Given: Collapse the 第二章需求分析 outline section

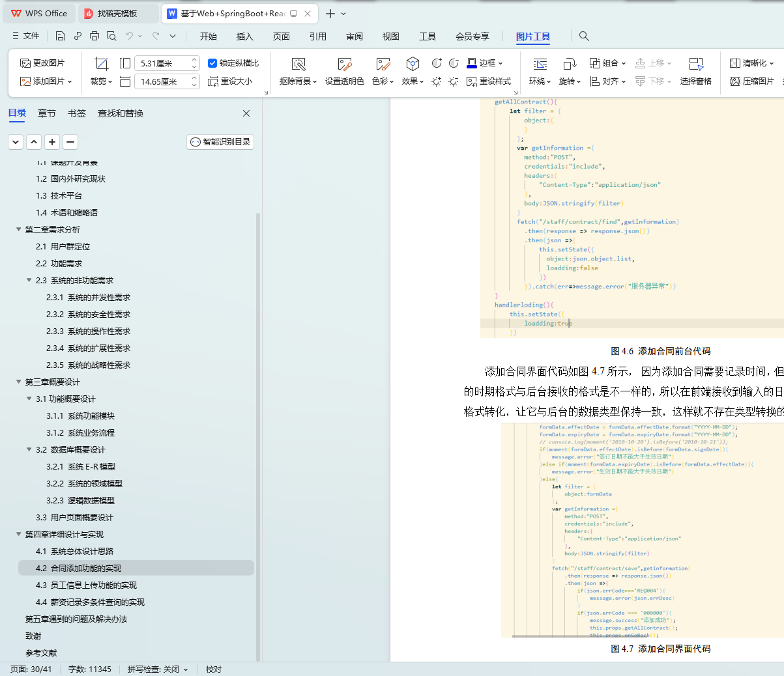Looking at the screenshot, I should pos(19,229).
